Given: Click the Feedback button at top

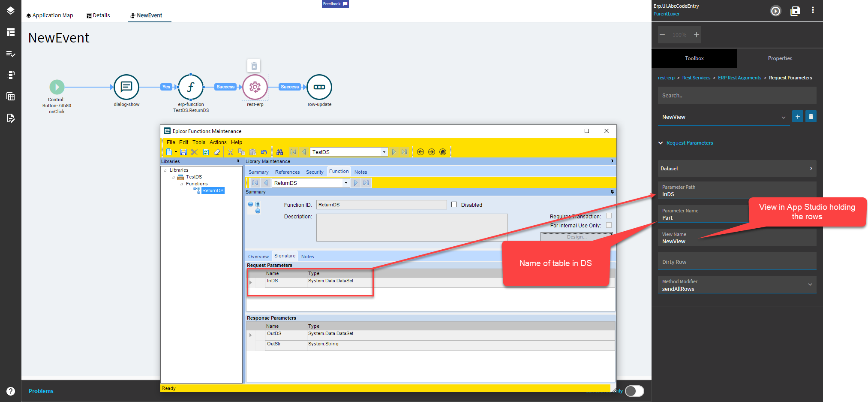Looking at the screenshot, I should [x=335, y=4].
